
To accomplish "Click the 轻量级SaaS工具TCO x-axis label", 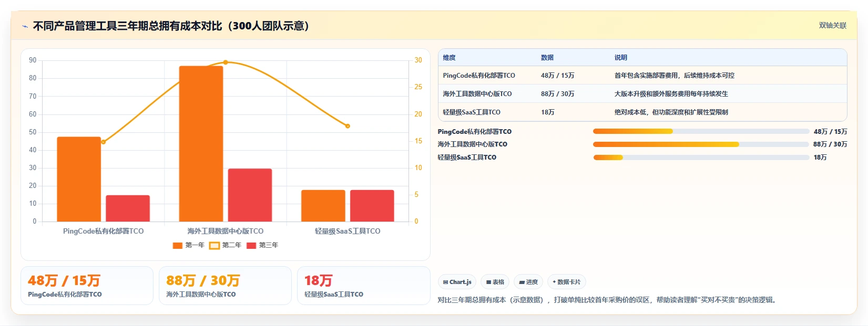I will (348, 231).
